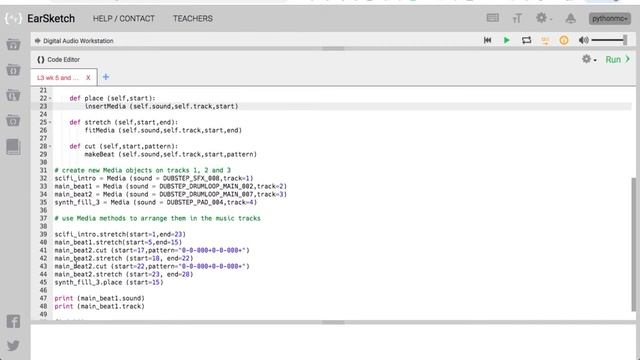Image resolution: width=640 pixels, height=360 pixels.
Task: Click the divider handle below the code editor
Action: (333, 322)
